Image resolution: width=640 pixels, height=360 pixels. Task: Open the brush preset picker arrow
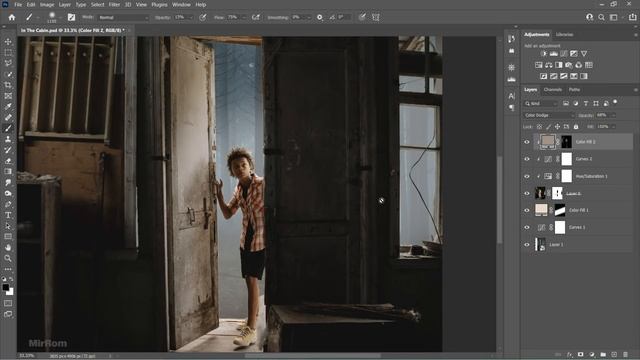(x=60, y=18)
